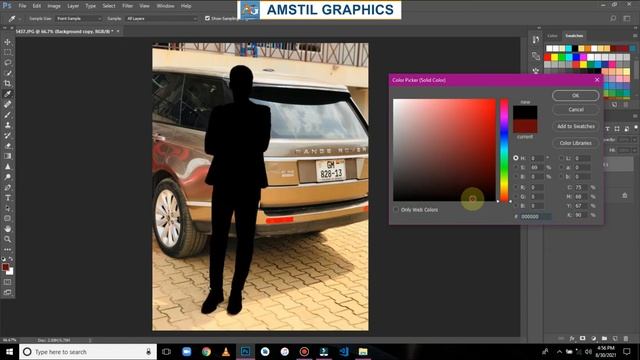Select the R red radio button

coord(516,187)
